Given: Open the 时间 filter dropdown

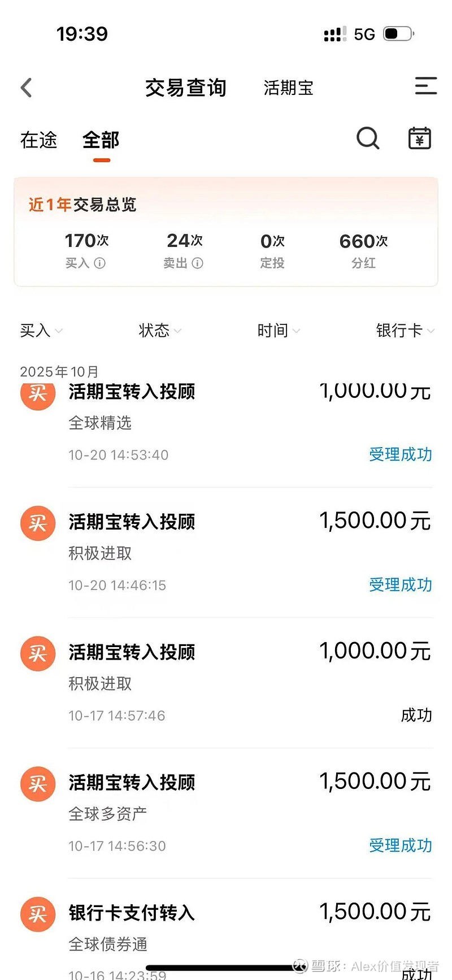Looking at the screenshot, I should (x=278, y=331).
